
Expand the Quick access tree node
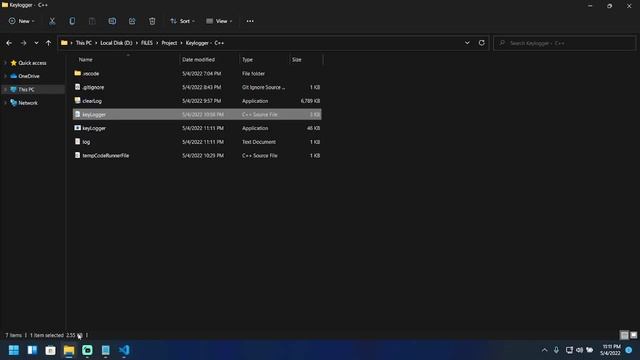pos(5,63)
